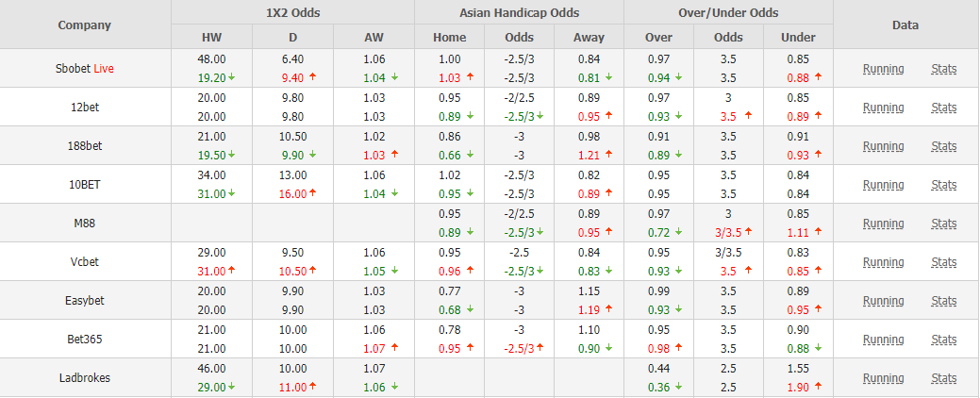980x398 pixels.
Task: Click the Vcbet company name cell
Action: pos(85,262)
